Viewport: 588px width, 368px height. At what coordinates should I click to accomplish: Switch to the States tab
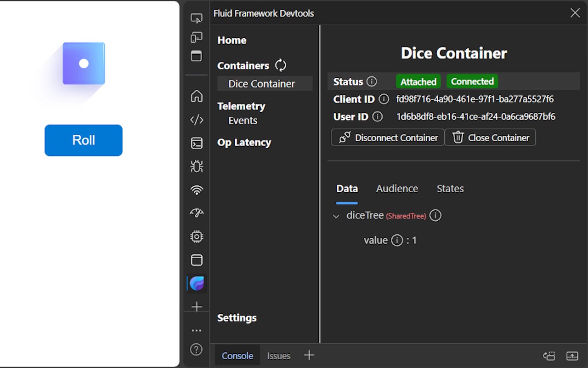coord(450,189)
